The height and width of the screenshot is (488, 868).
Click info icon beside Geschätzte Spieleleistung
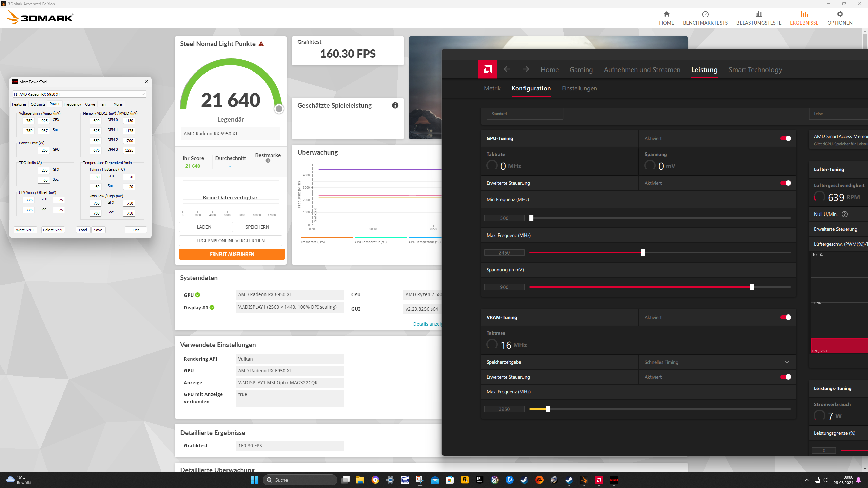coord(395,105)
